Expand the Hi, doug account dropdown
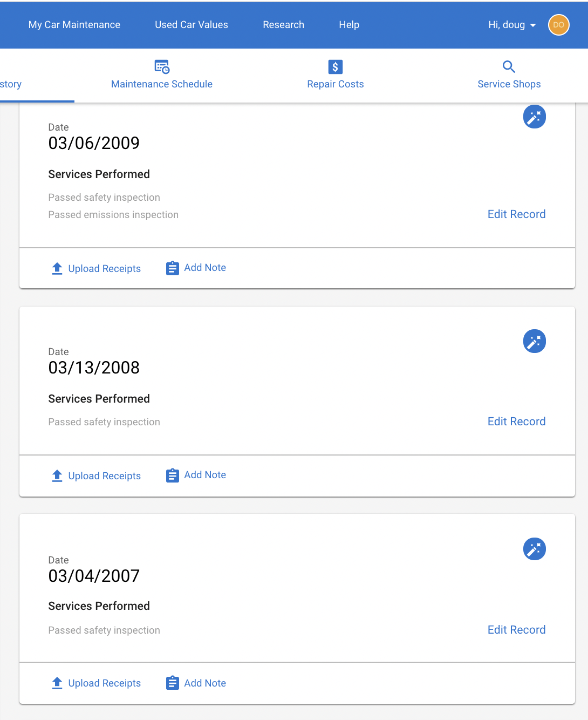Viewport: 588px width, 720px height. 512,25
